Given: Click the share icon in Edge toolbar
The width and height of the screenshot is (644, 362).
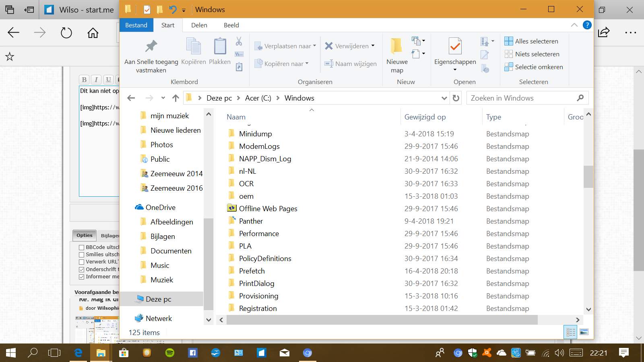Looking at the screenshot, I should point(604,33).
